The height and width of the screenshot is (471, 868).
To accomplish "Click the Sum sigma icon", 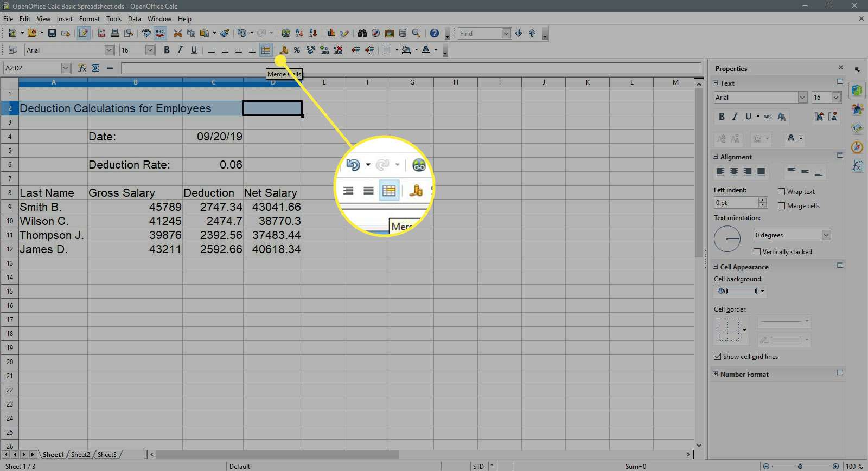I will click(96, 68).
